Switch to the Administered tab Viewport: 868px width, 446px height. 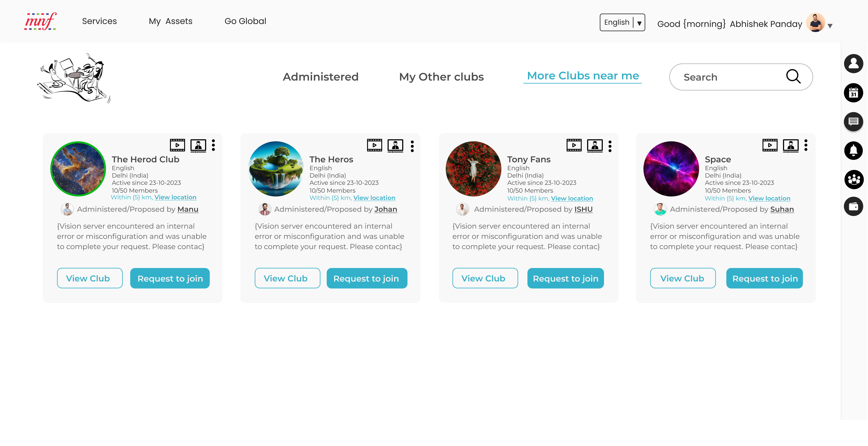pyautogui.click(x=320, y=77)
